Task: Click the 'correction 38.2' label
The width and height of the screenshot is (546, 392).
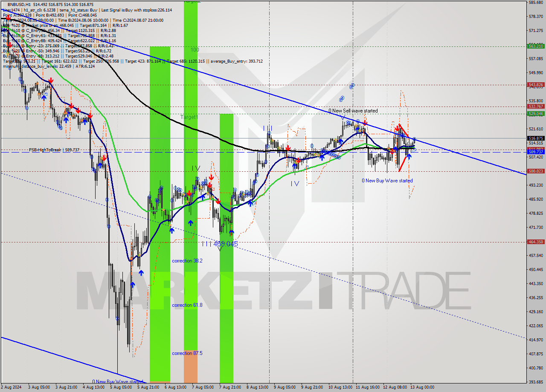Action: click(x=187, y=261)
